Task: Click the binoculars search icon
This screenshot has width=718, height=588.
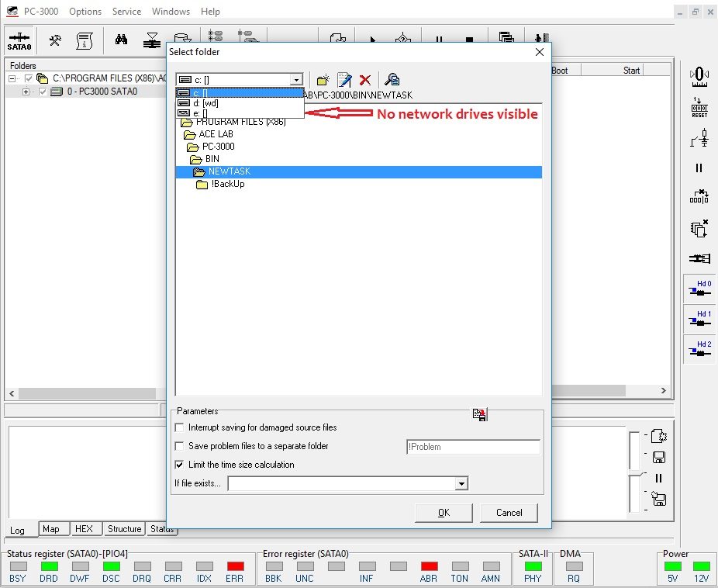Action: pos(121,40)
